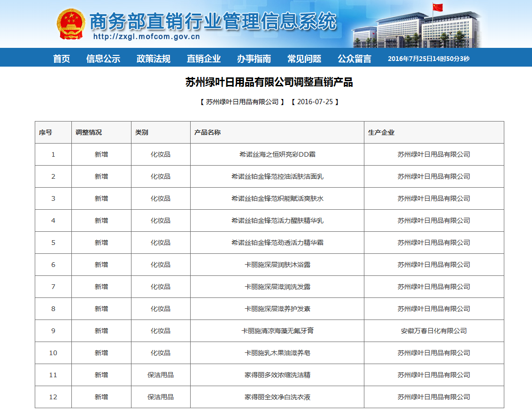
Task: Select product 卡丽施深层润肤沐浴露
Action: coord(277,265)
